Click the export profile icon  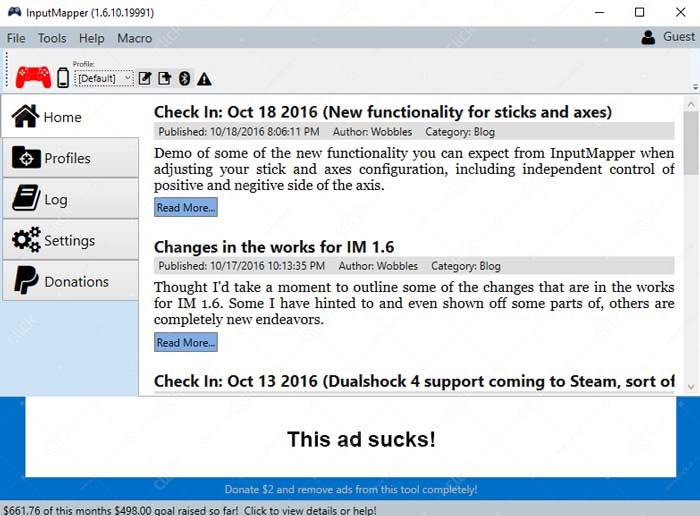point(164,78)
